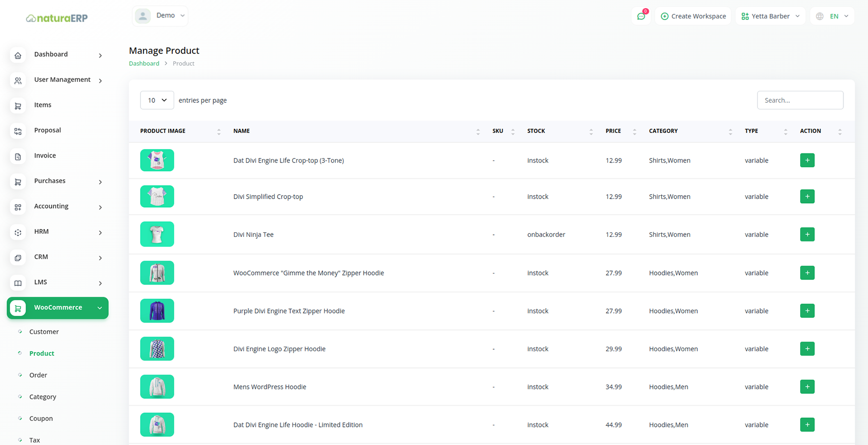Viewport: 868px width, 445px height.
Task: Sort table by Type column arrows
Action: coord(786,131)
